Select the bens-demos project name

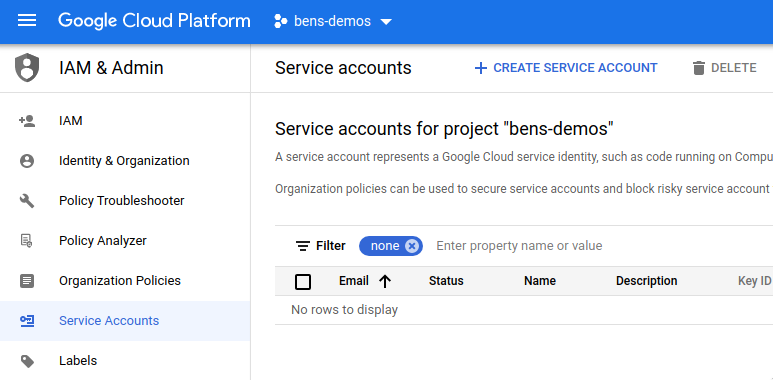click(332, 22)
